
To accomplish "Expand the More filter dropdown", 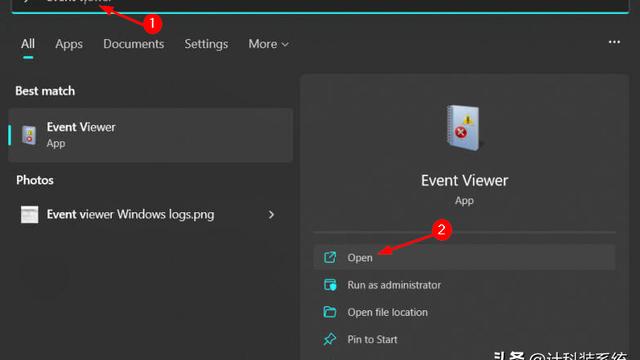I will click(268, 44).
